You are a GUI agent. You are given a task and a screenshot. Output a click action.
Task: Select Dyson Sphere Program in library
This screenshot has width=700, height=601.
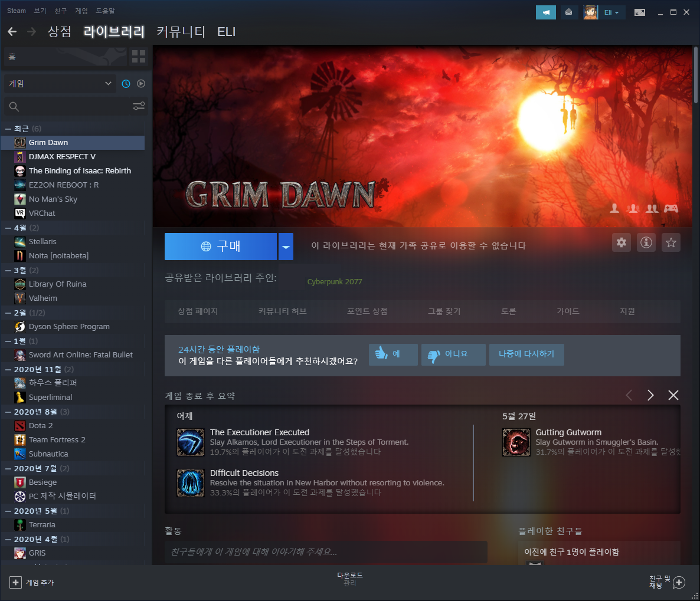(73, 327)
